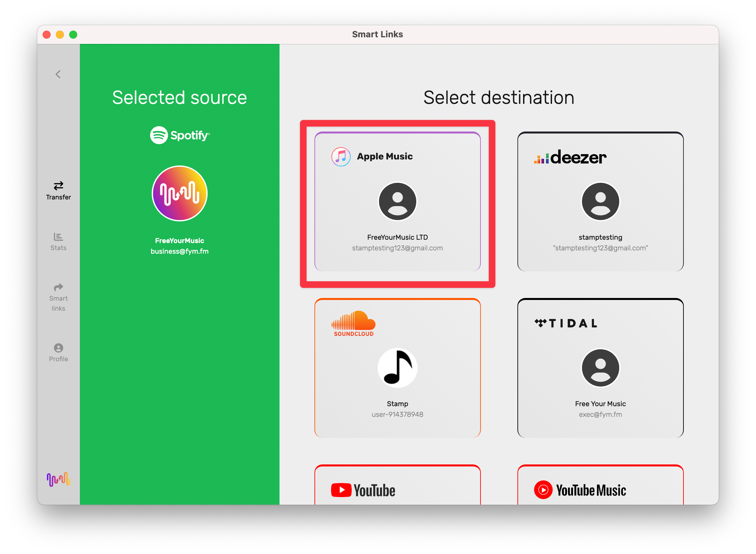Open the Transfer section in the sidebar
Image resolution: width=756 pixels, height=554 pixels.
[58, 191]
